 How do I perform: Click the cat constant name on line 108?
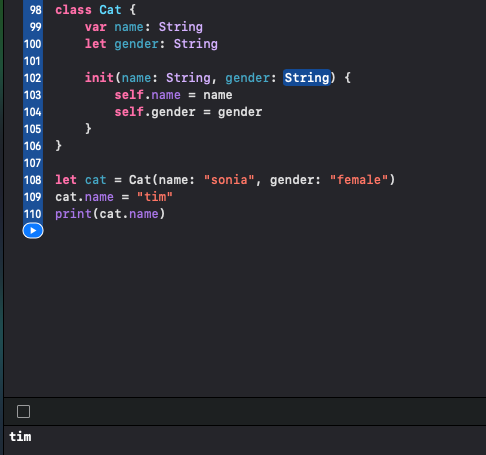(96, 180)
